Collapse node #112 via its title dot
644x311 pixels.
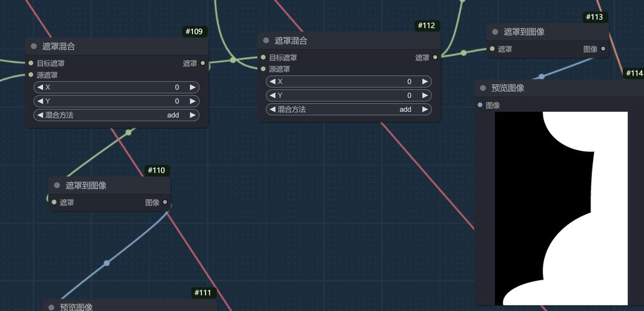267,41
